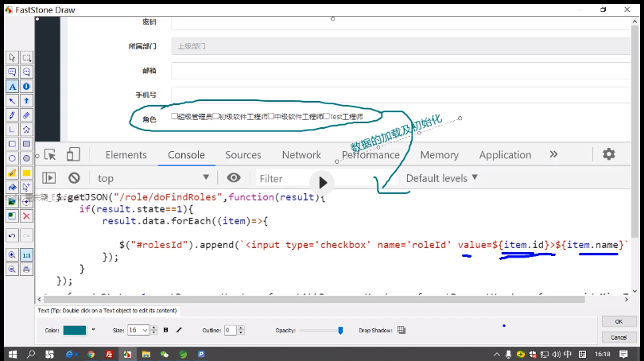Increase Outline value stepper
Screen dimensions: 644x361
click(241, 328)
